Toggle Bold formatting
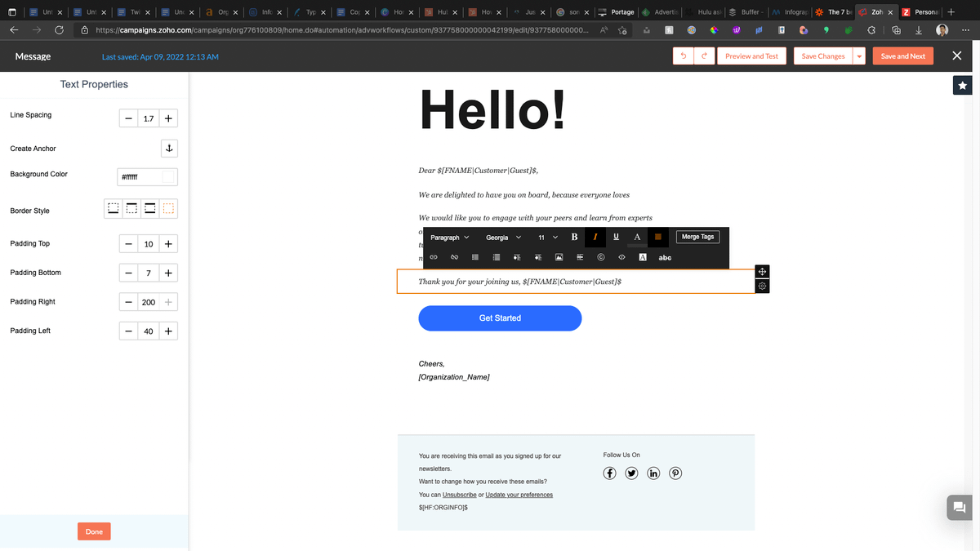The image size is (980, 551). 574,237
